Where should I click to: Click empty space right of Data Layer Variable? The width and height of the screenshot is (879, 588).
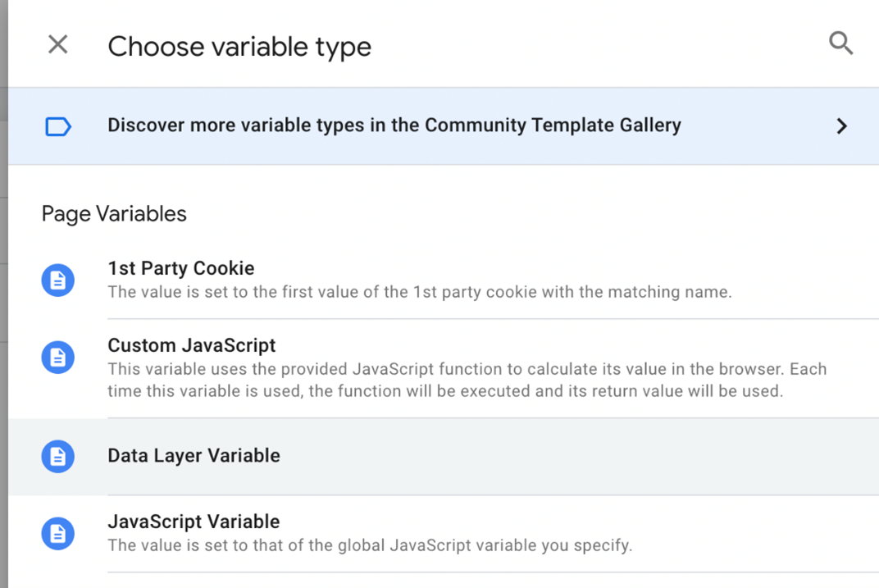point(574,457)
